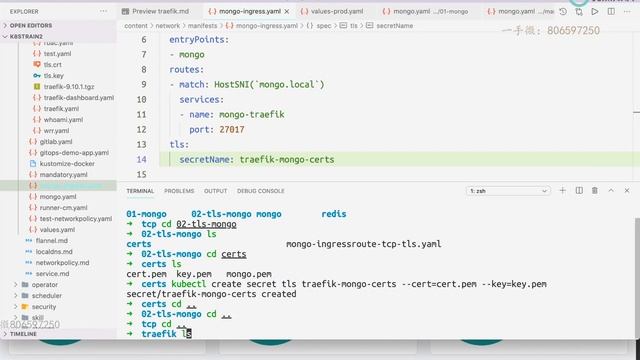Open the Explorer more actions ellipsis
The height and width of the screenshot is (360, 640).
pos(103,11)
